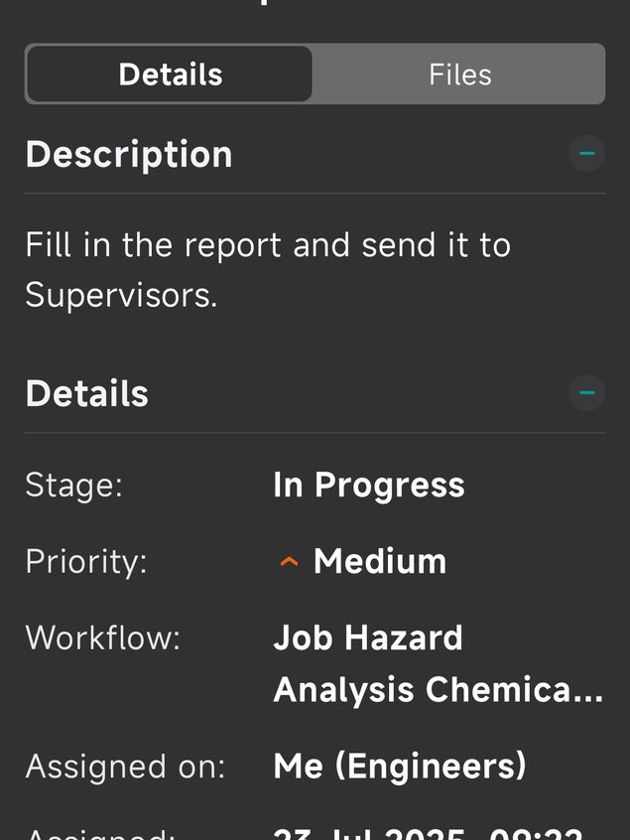Select the Details tab
The width and height of the screenshot is (630, 840).
170,74
